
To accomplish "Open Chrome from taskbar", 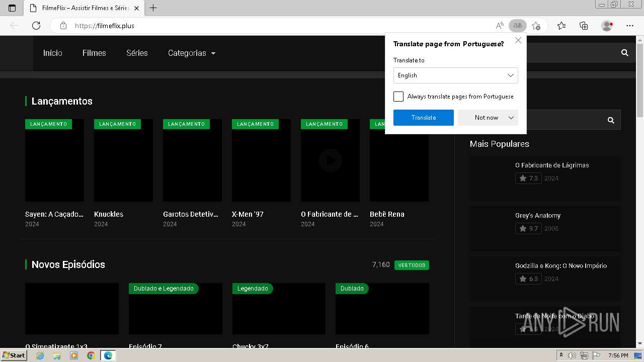I will tap(91, 355).
